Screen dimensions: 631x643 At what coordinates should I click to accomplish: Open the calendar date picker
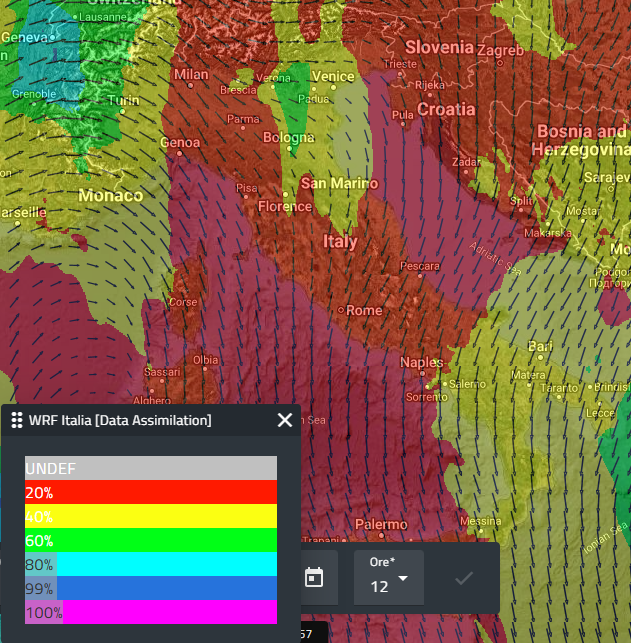click(x=314, y=577)
